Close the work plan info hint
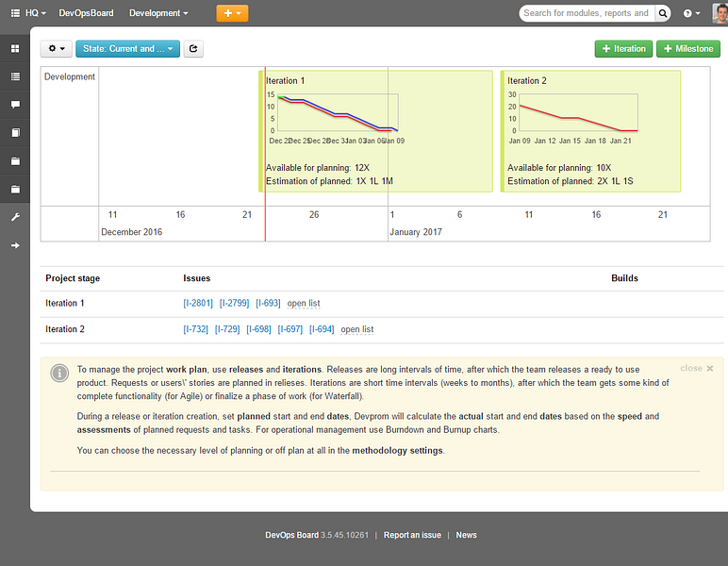 (x=697, y=368)
